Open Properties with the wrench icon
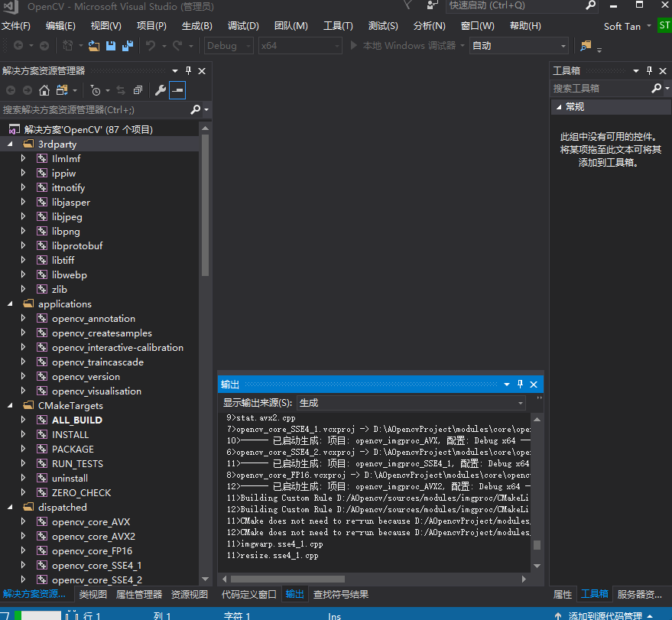Image resolution: width=672 pixels, height=620 pixels. (161, 90)
